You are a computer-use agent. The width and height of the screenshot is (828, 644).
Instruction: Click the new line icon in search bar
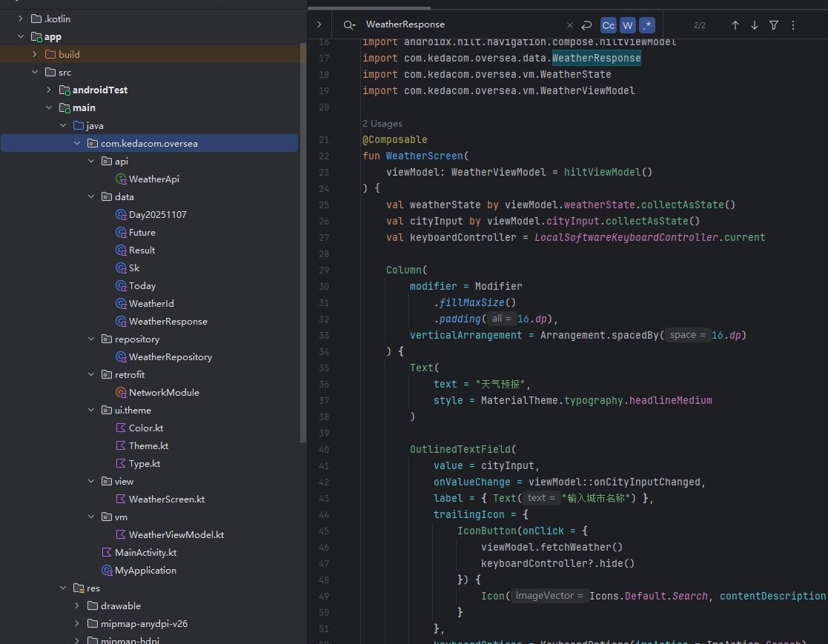click(x=586, y=25)
